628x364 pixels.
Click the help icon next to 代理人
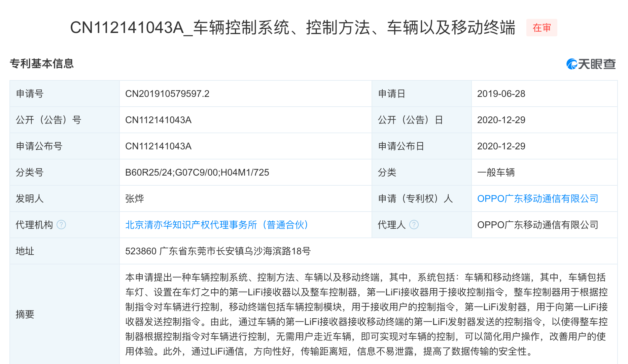click(x=414, y=225)
